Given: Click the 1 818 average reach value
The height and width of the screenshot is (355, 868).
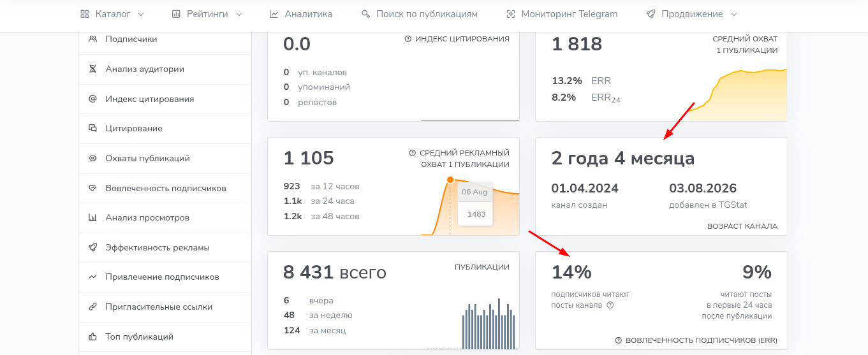Looking at the screenshot, I should click(577, 44).
